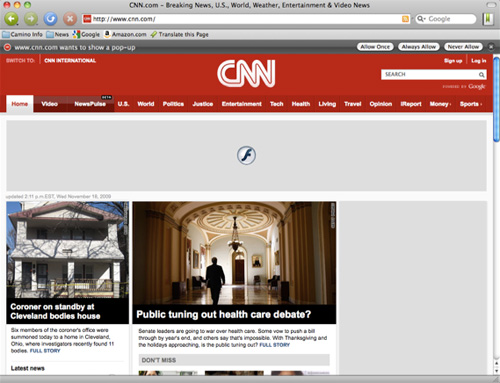Click FULL STORY under the Cleveland article
This screenshot has width=500, height=383.
(45, 351)
